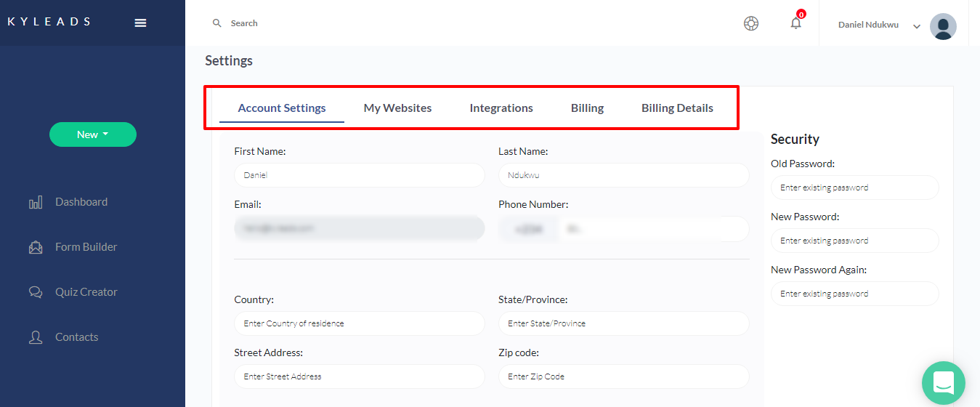Viewport: 980px width, 407px height.
Task: Open the live chat widget icon
Action: coord(943,382)
